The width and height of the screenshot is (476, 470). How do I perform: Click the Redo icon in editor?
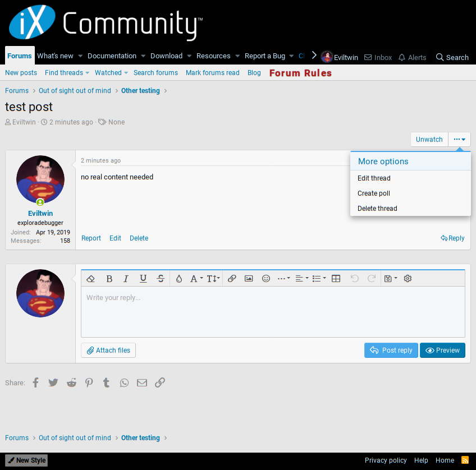tap(372, 278)
